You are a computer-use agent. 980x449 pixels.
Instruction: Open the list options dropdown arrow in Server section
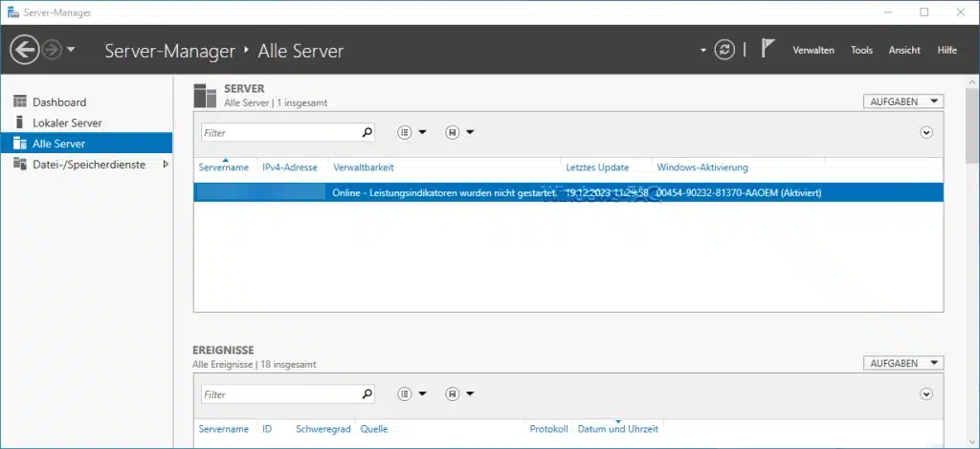[422, 132]
